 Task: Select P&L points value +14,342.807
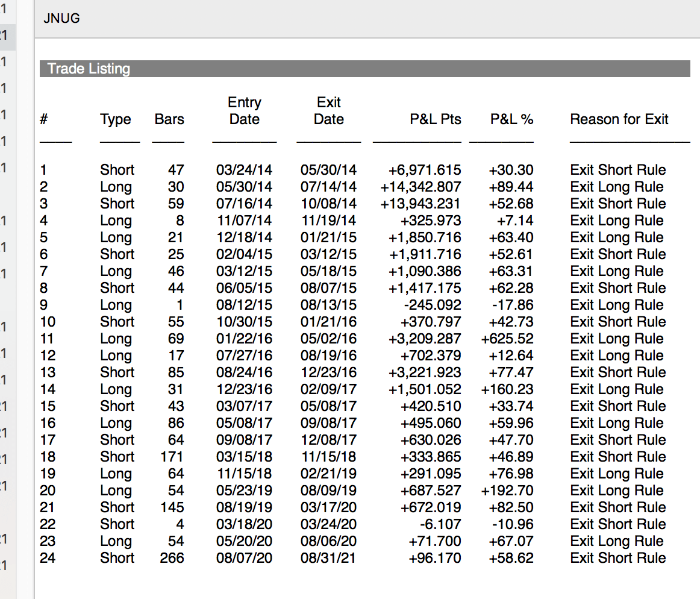coord(420,187)
